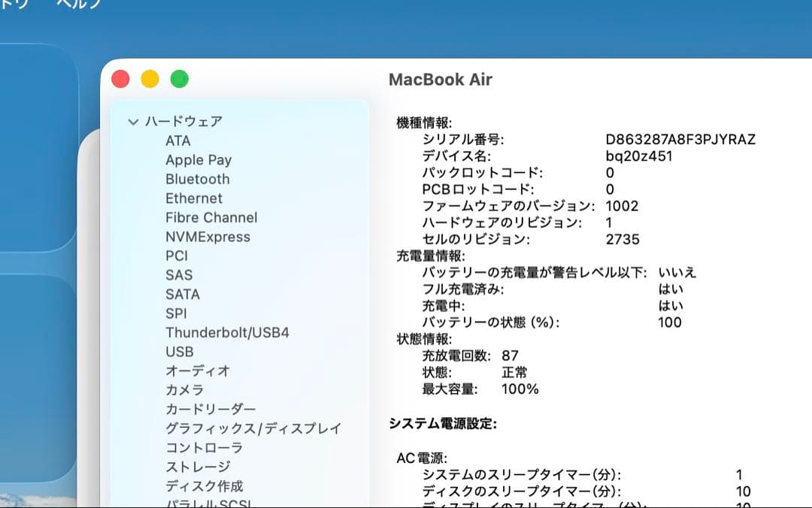Select Bluetooth in the hardware sidebar
The height and width of the screenshot is (508, 812).
click(x=197, y=179)
